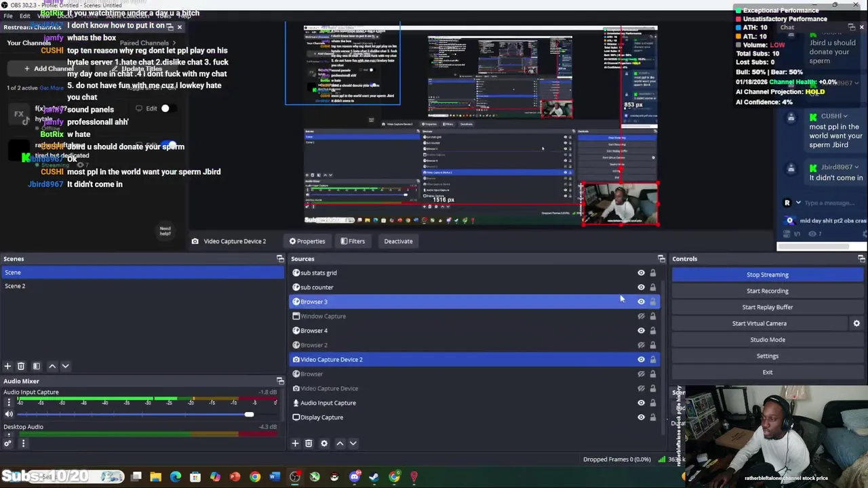
Task: Click Start Virtual Camera
Action: [759, 323]
